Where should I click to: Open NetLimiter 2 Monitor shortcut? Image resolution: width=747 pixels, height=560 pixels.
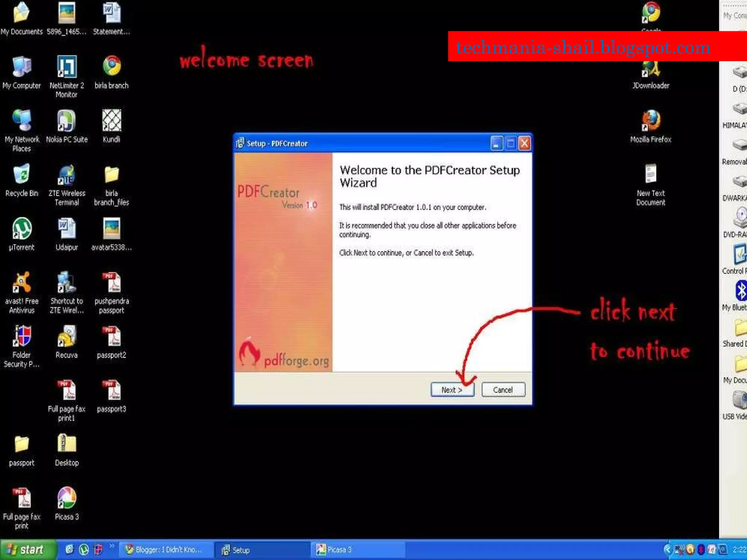67,67
